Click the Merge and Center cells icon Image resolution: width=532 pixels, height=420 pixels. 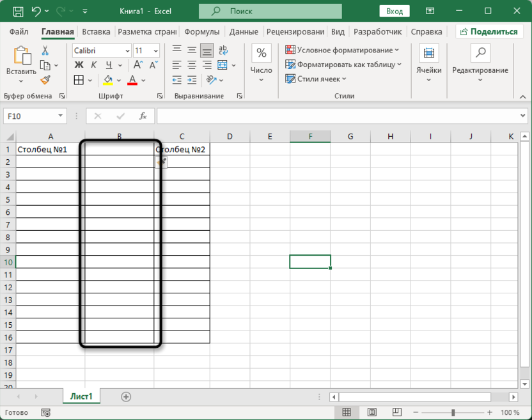coord(223,65)
